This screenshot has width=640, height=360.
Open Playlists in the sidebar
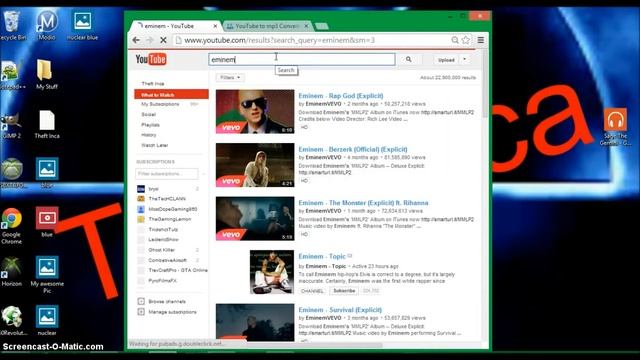150,125
